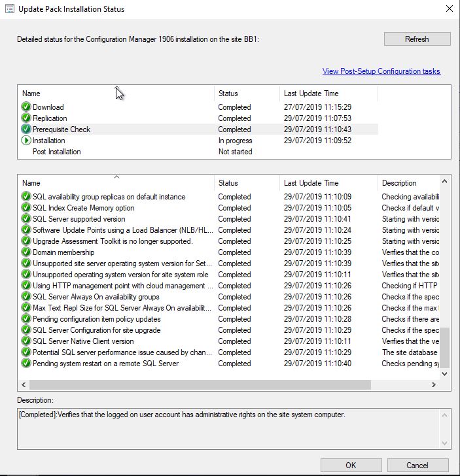Sort lower list by Description column header
This screenshot has width=460, height=476.
(x=409, y=183)
